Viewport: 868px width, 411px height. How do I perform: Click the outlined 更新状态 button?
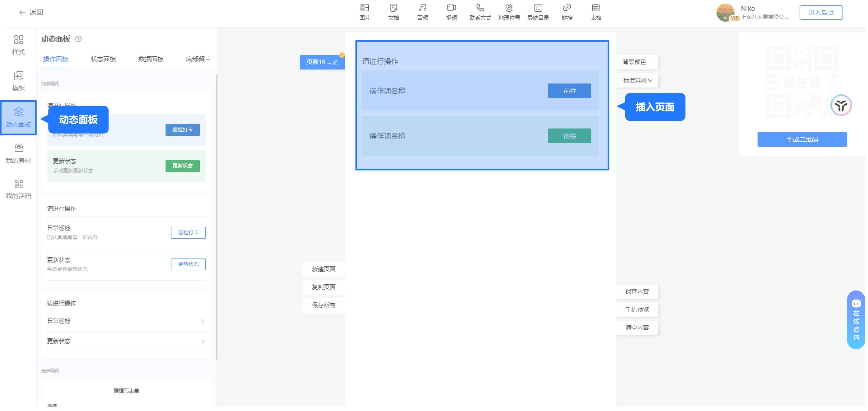click(x=188, y=264)
